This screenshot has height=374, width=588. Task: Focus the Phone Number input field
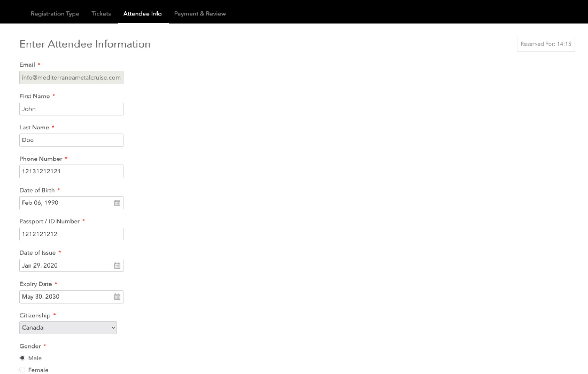pyautogui.click(x=71, y=172)
